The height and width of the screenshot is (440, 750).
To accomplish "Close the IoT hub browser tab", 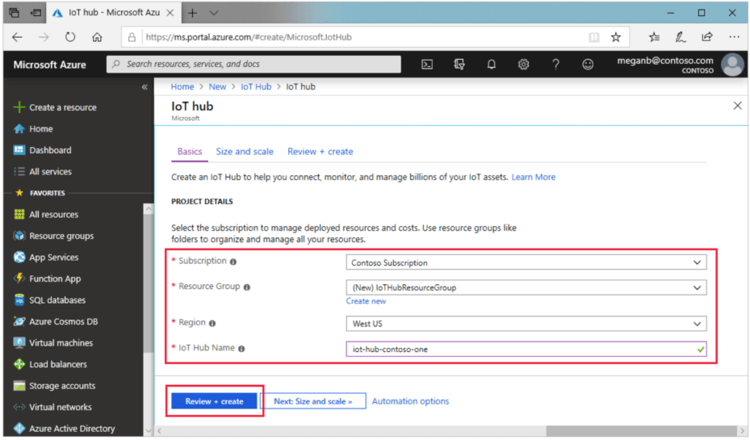I will tap(170, 13).
